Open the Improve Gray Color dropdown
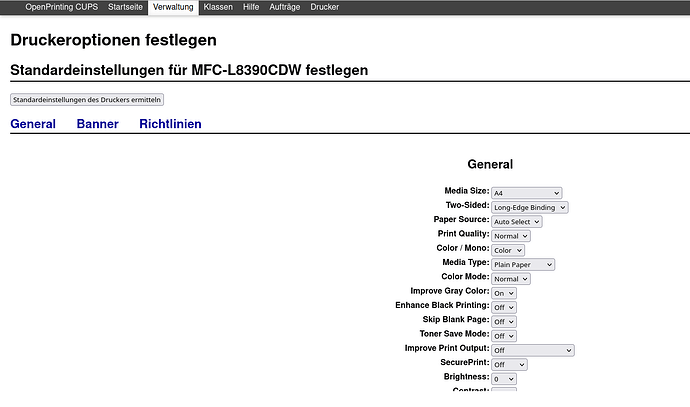Screen dimensions: 690x407 click(504, 293)
